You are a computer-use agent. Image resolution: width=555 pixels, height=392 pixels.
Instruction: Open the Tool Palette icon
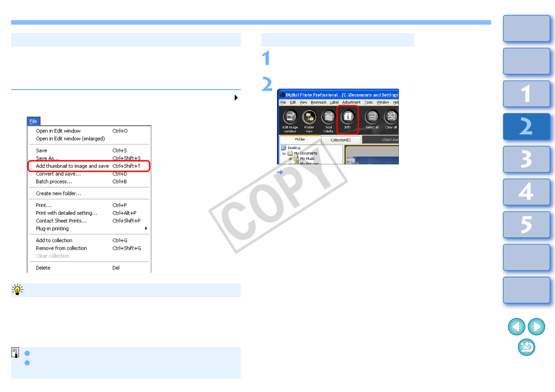click(328, 118)
